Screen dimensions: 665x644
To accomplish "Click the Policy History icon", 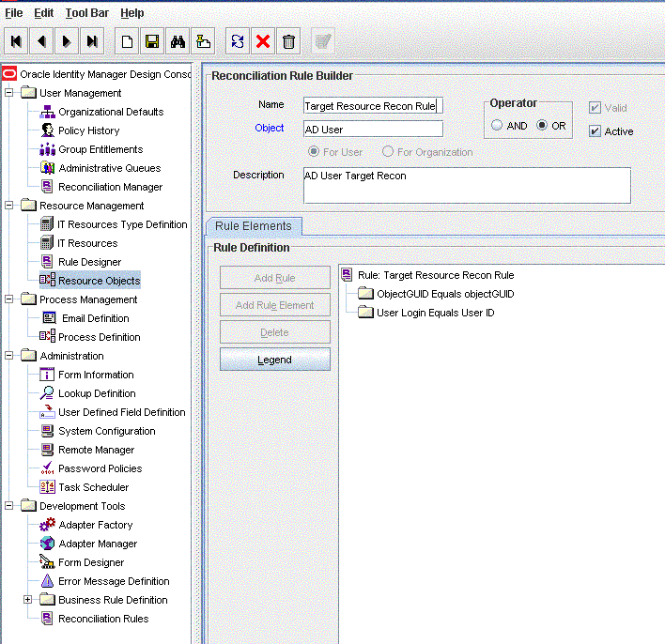I will pos(48,130).
